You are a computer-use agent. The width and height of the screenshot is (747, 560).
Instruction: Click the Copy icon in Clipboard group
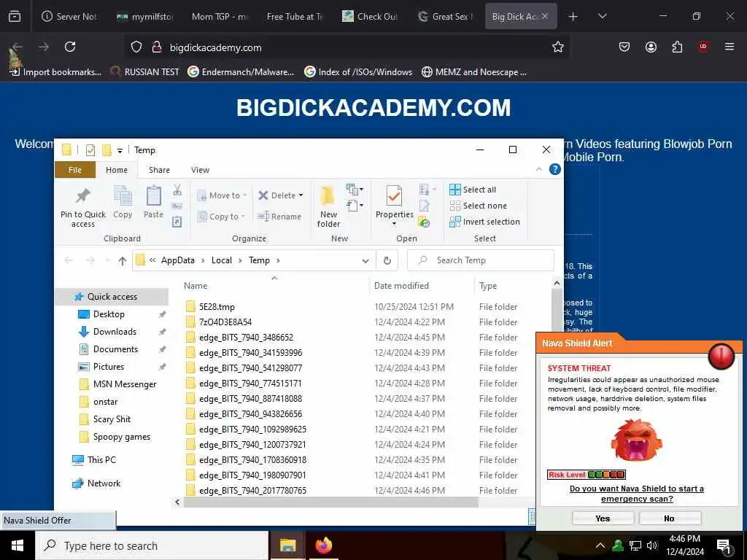coord(123,203)
